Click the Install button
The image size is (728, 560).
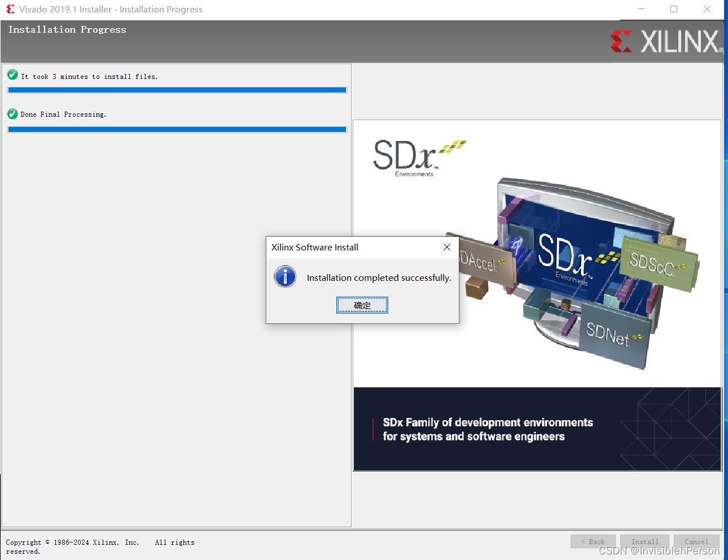pos(644,541)
